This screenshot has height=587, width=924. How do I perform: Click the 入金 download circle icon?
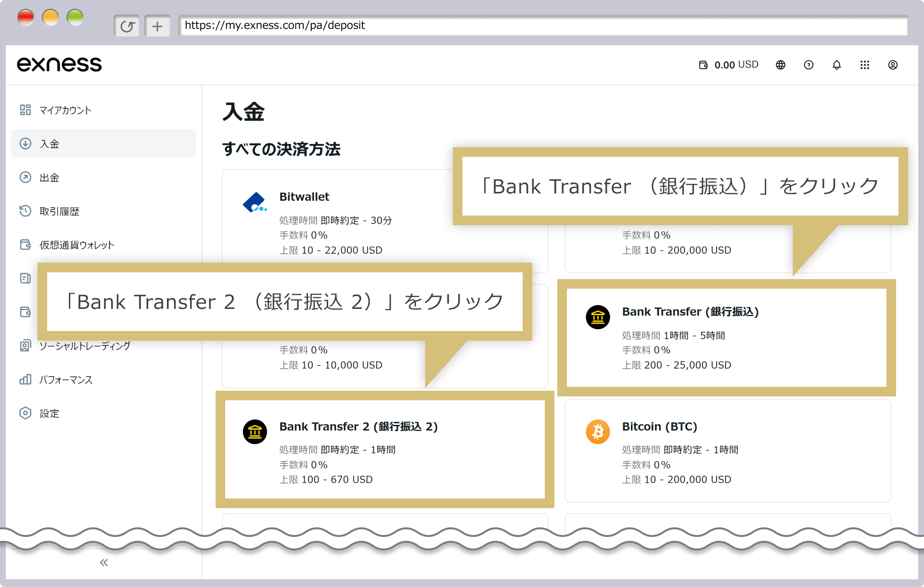coord(26,143)
